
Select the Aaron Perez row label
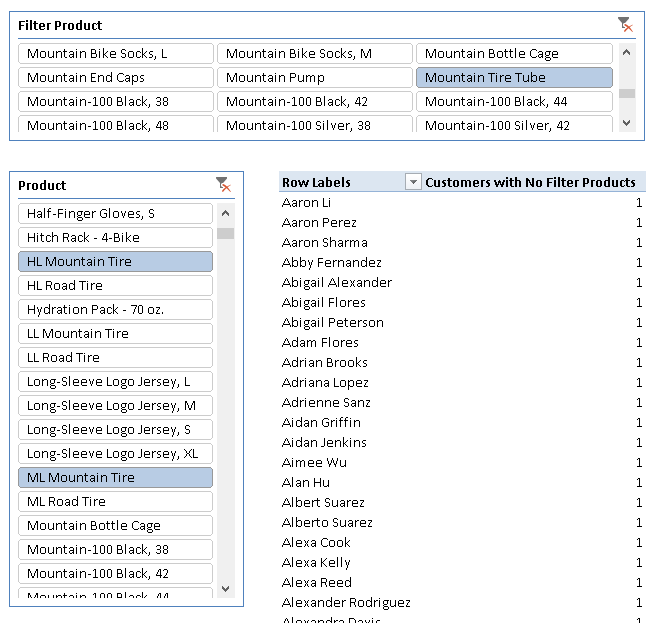tap(319, 223)
